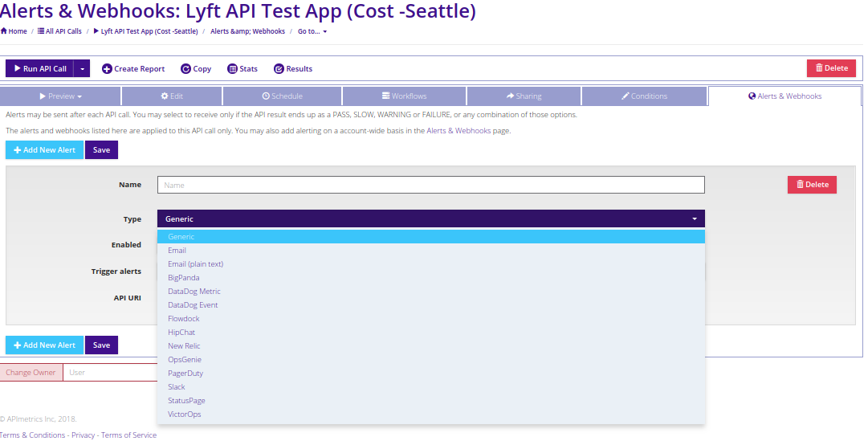Image resolution: width=868 pixels, height=445 pixels.
Task: Select Flowdock alert type
Action: [x=430, y=319]
